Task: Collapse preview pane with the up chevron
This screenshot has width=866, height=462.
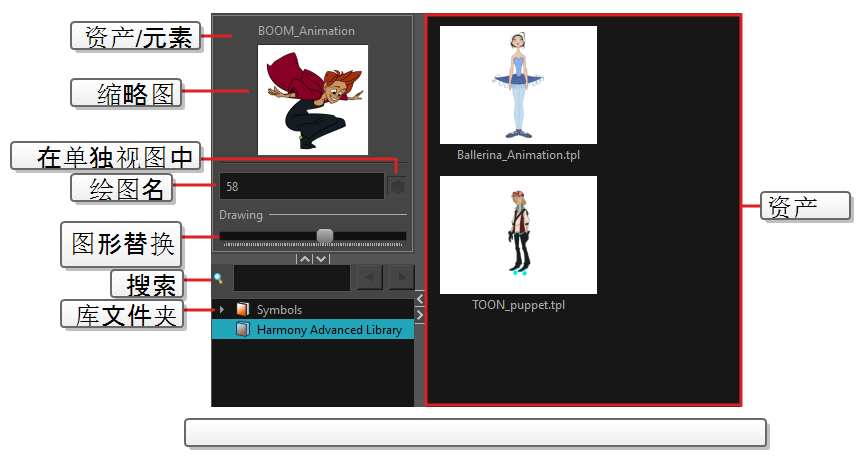Action: click(305, 259)
